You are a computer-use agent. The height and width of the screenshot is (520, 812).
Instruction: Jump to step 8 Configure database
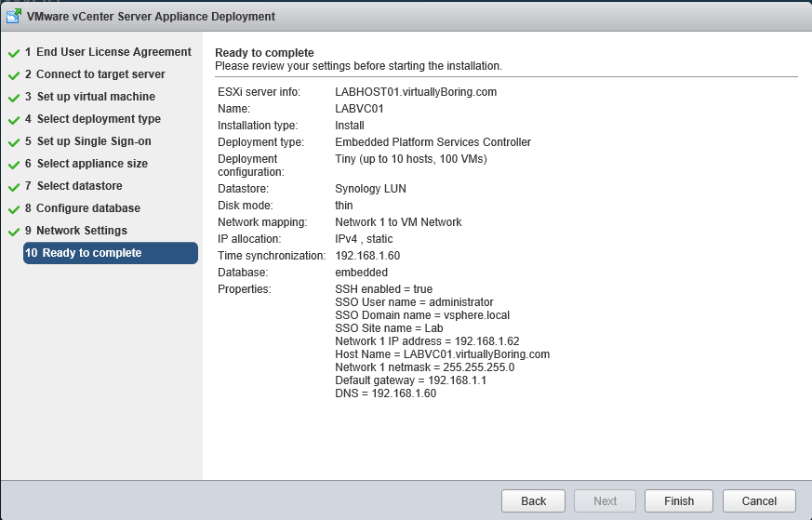pos(83,207)
